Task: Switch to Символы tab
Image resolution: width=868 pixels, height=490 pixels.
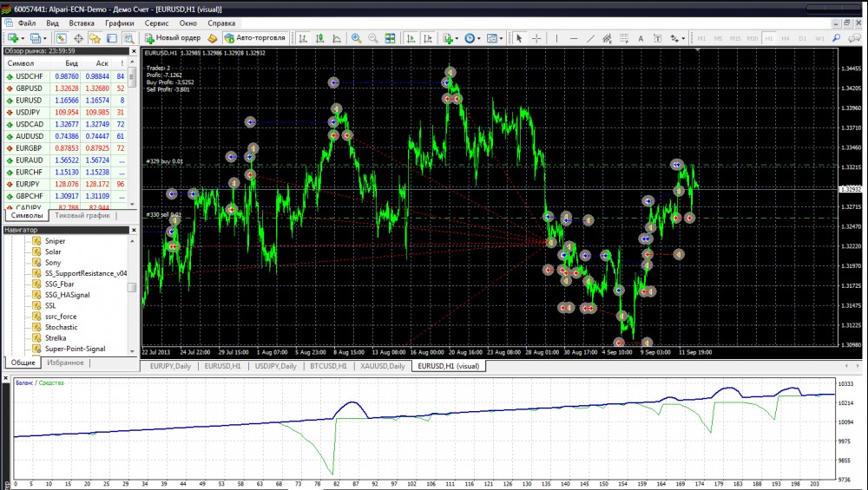Action: (27, 216)
